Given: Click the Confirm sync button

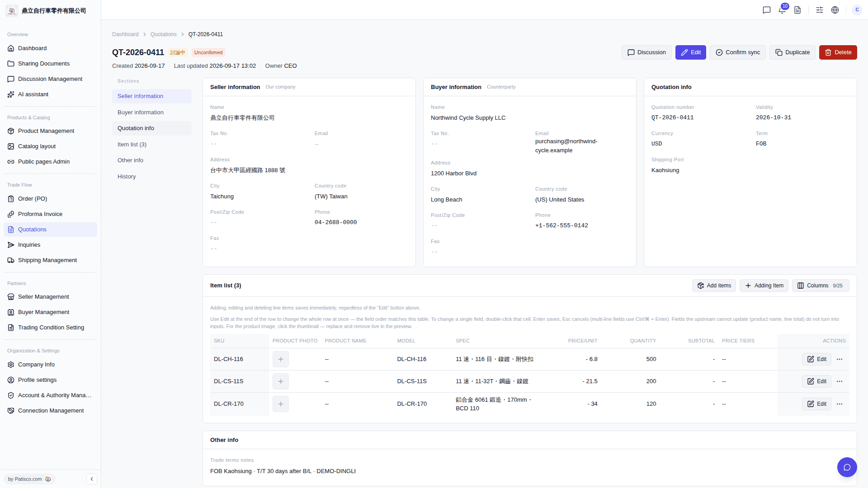Looking at the screenshot, I should coord(738,52).
